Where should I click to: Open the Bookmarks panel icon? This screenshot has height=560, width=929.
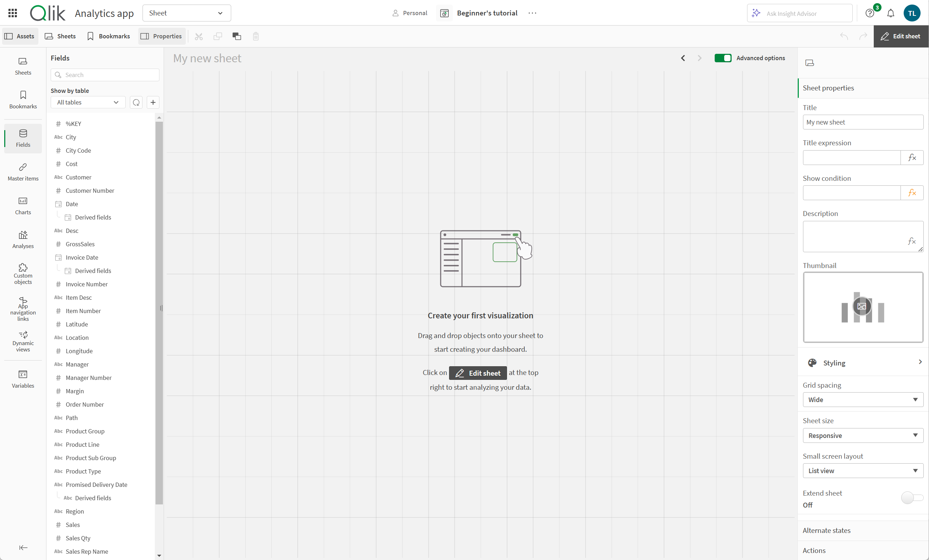(23, 100)
